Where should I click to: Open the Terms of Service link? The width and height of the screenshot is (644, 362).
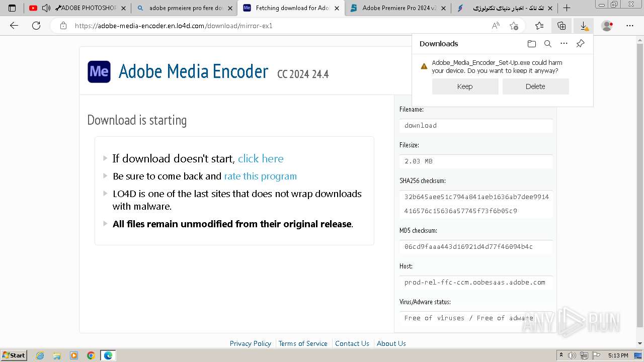coord(303,343)
